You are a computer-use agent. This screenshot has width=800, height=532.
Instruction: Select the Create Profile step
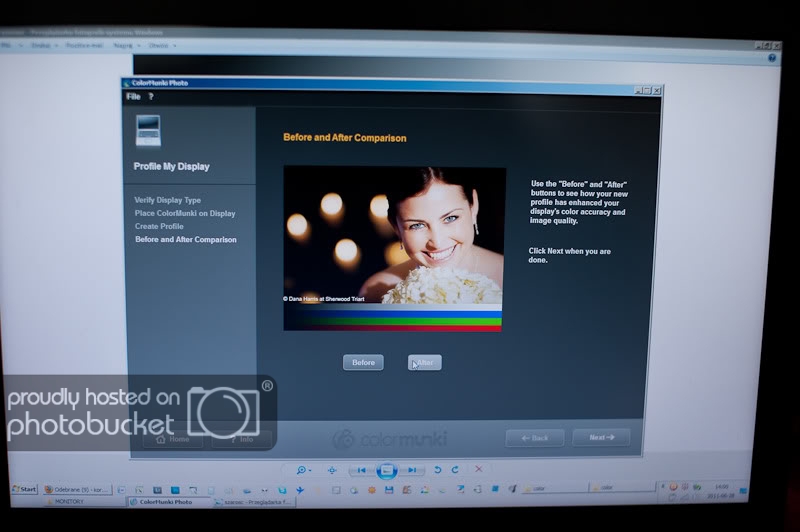point(159,226)
